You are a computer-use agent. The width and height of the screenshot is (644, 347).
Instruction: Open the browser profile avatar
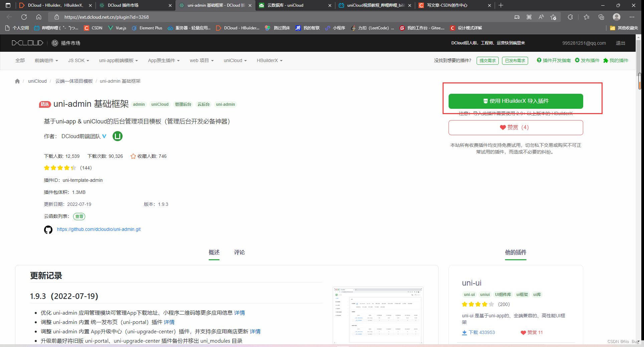pyautogui.click(x=617, y=17)
